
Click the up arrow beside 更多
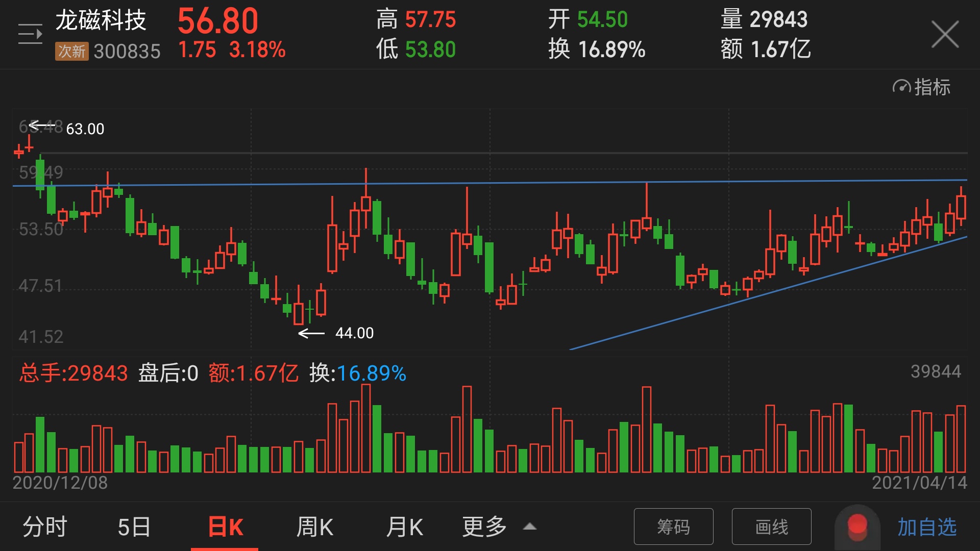529,527
